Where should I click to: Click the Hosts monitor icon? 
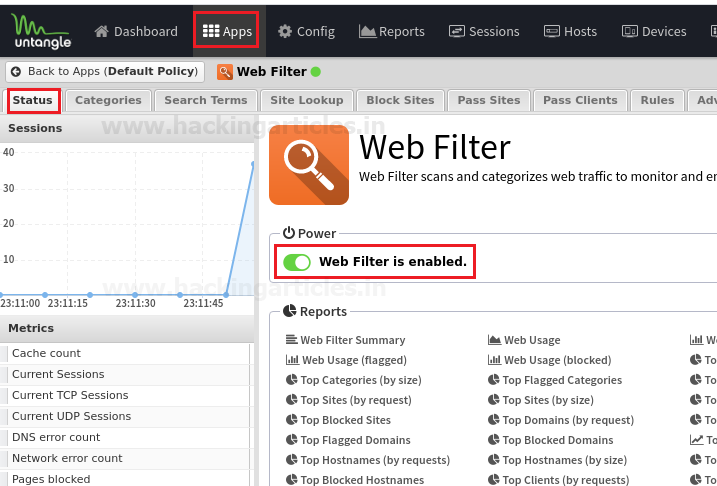[551, 31]
